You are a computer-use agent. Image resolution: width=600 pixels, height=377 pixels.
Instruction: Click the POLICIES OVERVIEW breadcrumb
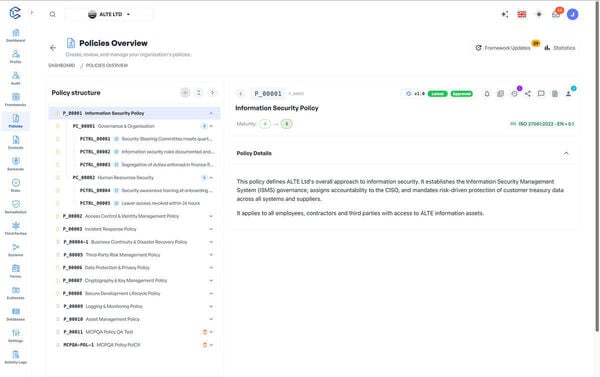click(x=107, y=65)
